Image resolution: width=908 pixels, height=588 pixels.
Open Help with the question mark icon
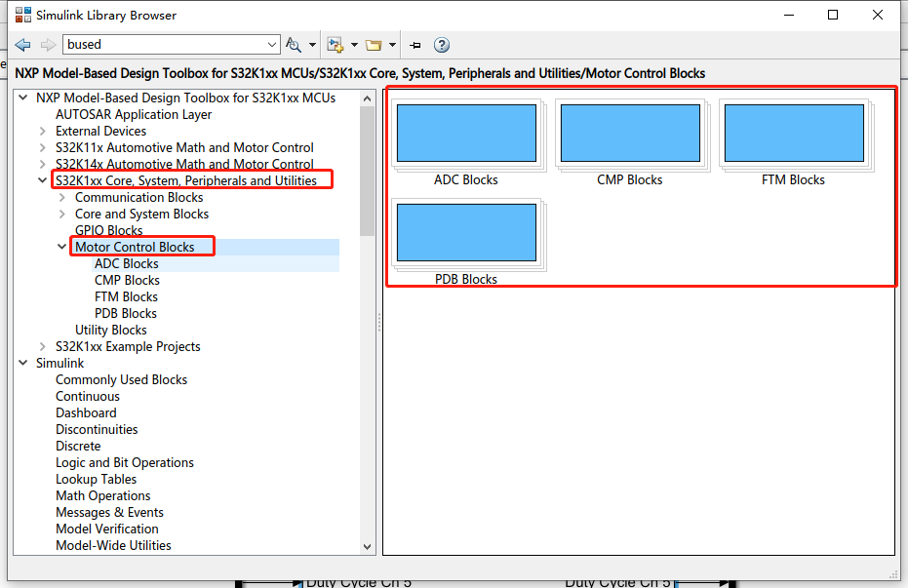click(x=442, y=45)
